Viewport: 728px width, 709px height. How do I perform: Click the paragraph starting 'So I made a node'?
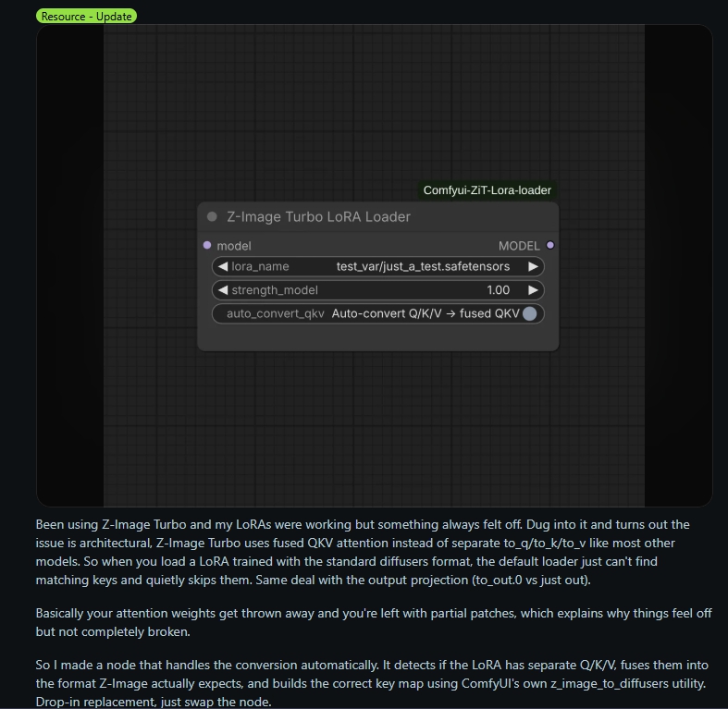coord(372,683)
